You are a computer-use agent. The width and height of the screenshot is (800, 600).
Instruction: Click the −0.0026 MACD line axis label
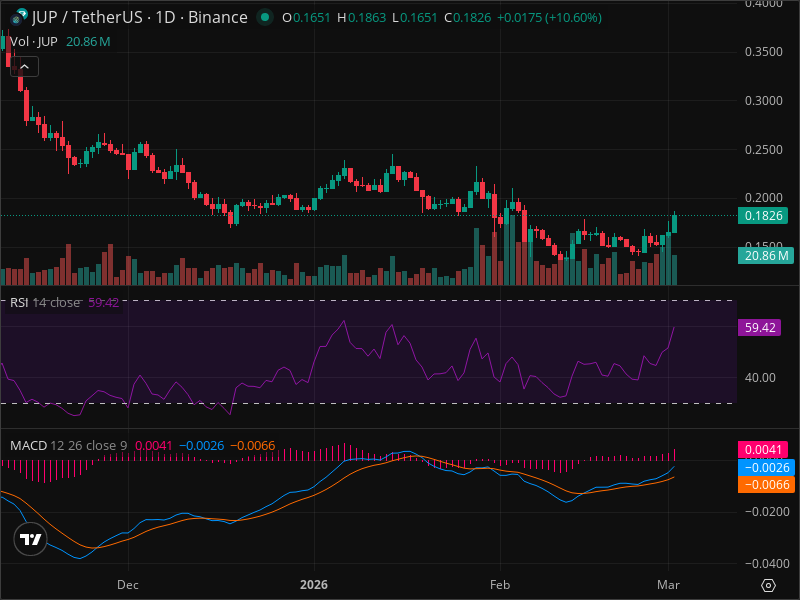[766, 467]
